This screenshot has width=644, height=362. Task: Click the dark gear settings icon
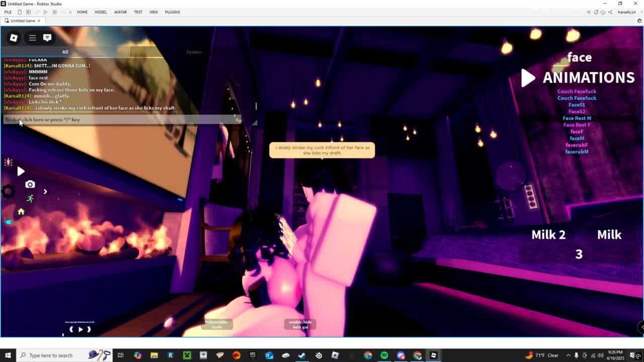point(8,191)
